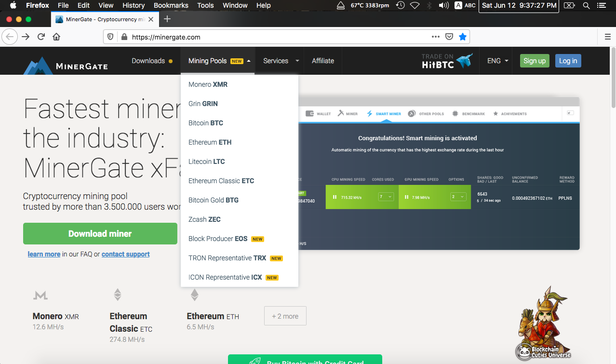Screen dimensions: 616x364
Task: Open the Notification Center list icon
Action: [601, 5]
